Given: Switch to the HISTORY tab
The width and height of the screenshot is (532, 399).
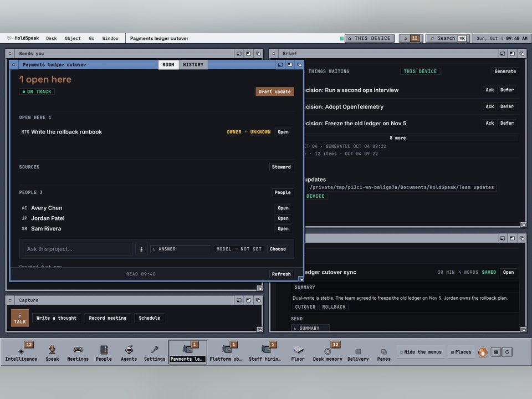Looking at the screenshot, I should (193, 65).
